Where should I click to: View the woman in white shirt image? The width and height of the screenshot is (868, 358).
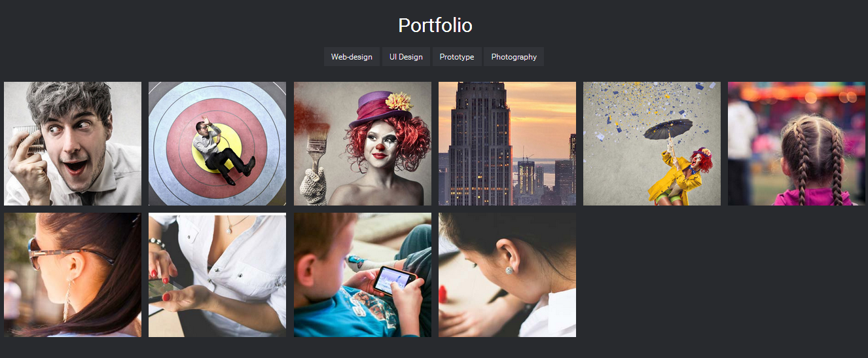point(217,275)
